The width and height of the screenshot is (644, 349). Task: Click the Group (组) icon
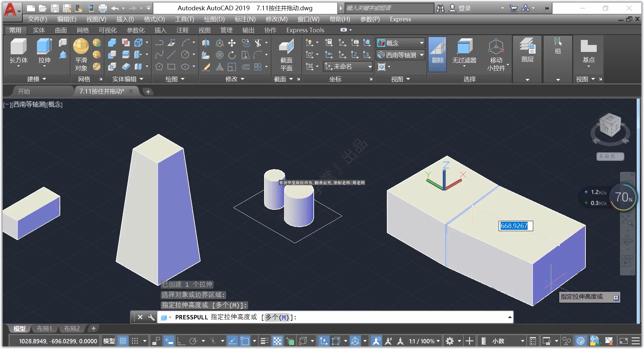[558, 42]
